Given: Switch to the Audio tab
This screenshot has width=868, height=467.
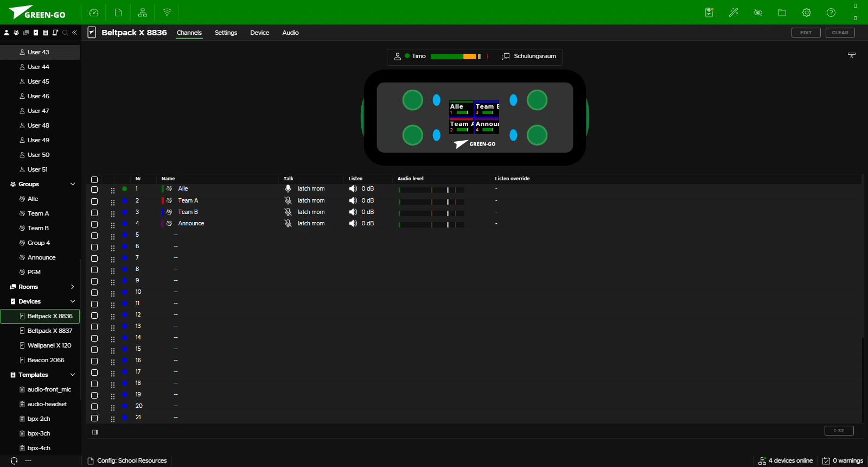Looking at the screenshot, I should click(x=290, y=33).
